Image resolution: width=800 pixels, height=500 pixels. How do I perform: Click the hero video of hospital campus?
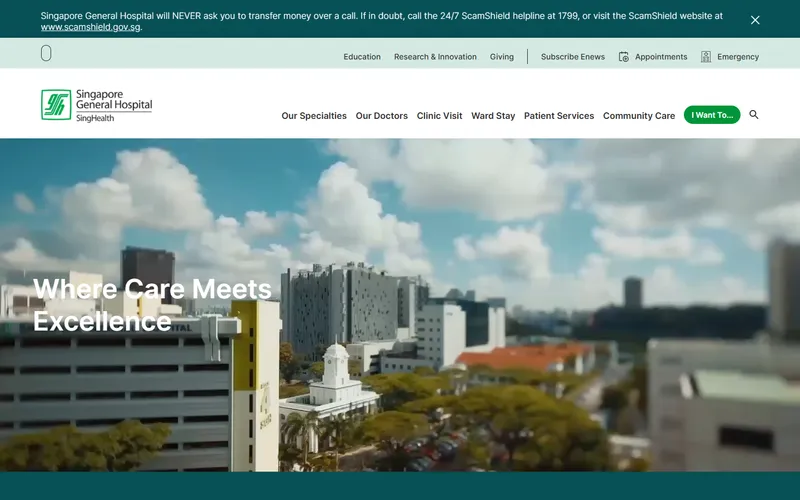point(400,305)
